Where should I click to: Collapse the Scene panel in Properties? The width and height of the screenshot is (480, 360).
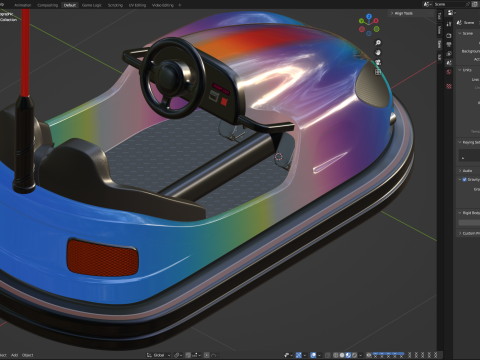pos(460,33)
